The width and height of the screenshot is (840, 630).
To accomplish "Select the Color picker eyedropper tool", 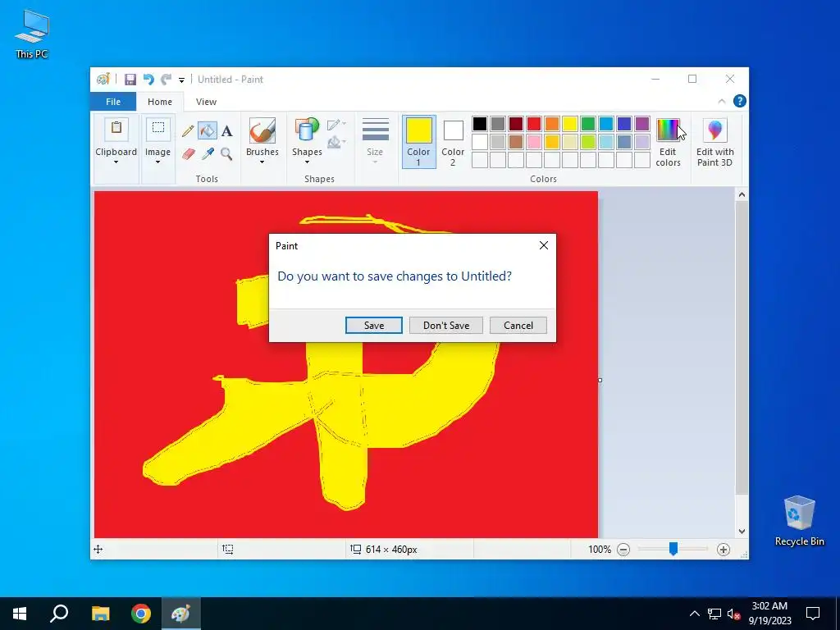I will [208, 154].
